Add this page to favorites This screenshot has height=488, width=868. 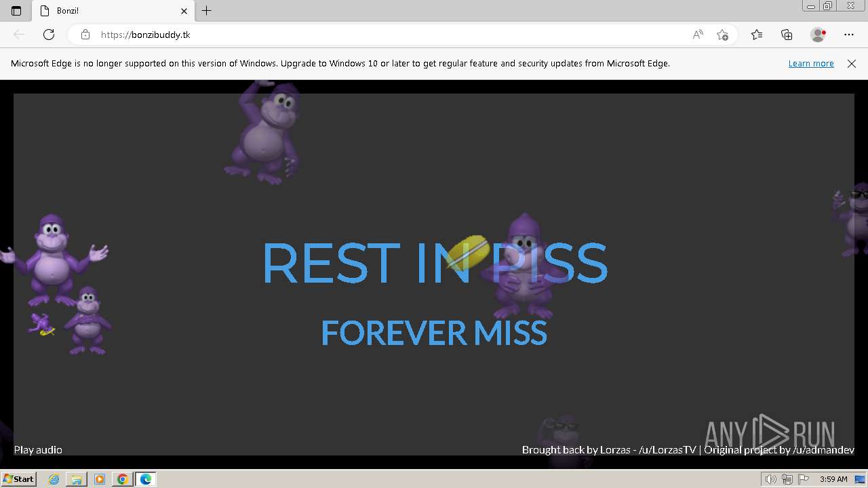(723, 35)
